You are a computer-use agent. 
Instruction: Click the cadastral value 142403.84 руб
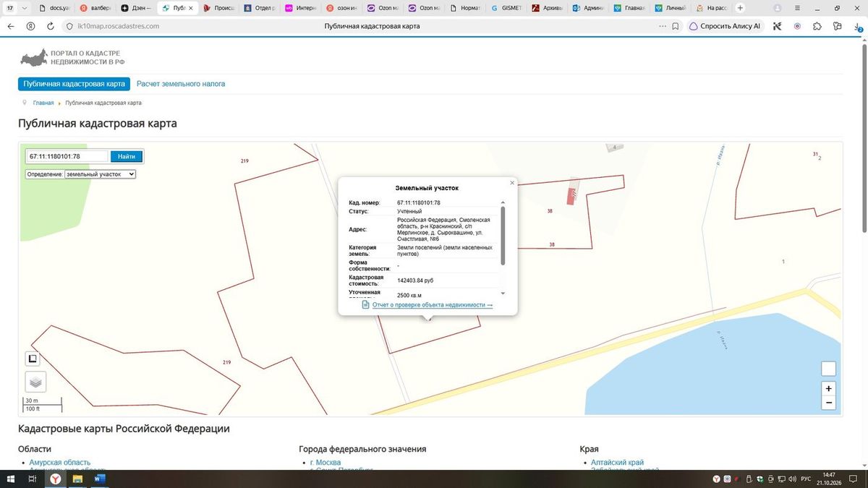pos(415,281)
